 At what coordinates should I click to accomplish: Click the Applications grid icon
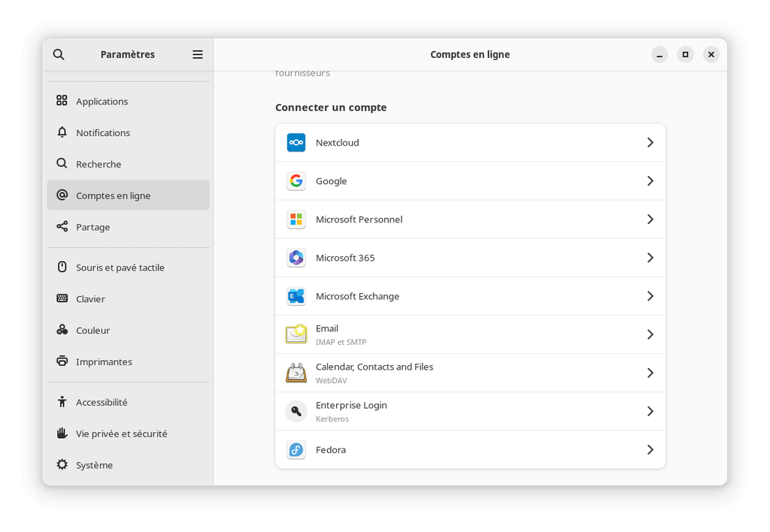click(62, 101)
